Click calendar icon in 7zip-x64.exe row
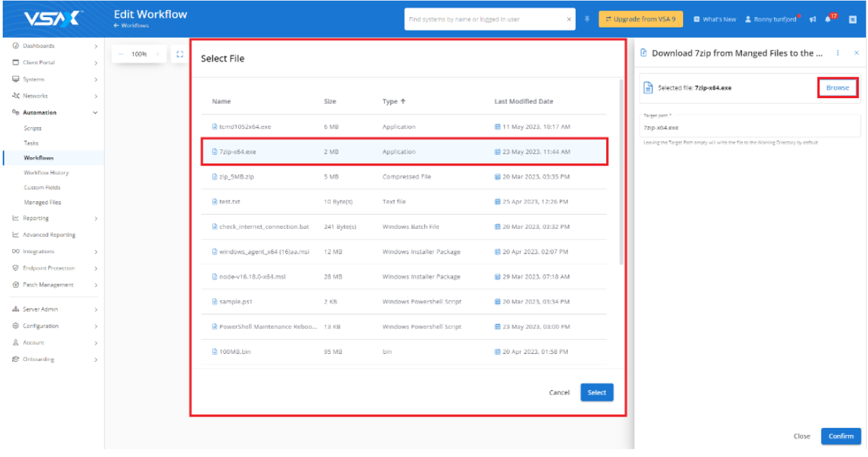 (498, 152)
